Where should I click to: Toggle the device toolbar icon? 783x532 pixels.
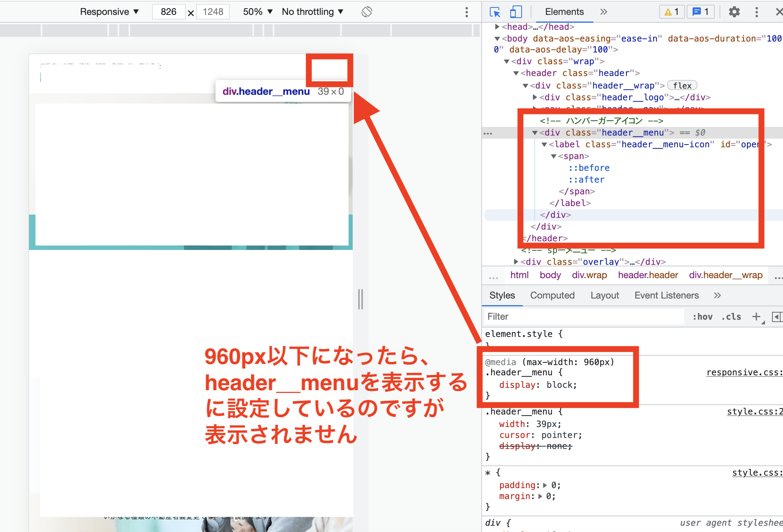coord(515,12)
